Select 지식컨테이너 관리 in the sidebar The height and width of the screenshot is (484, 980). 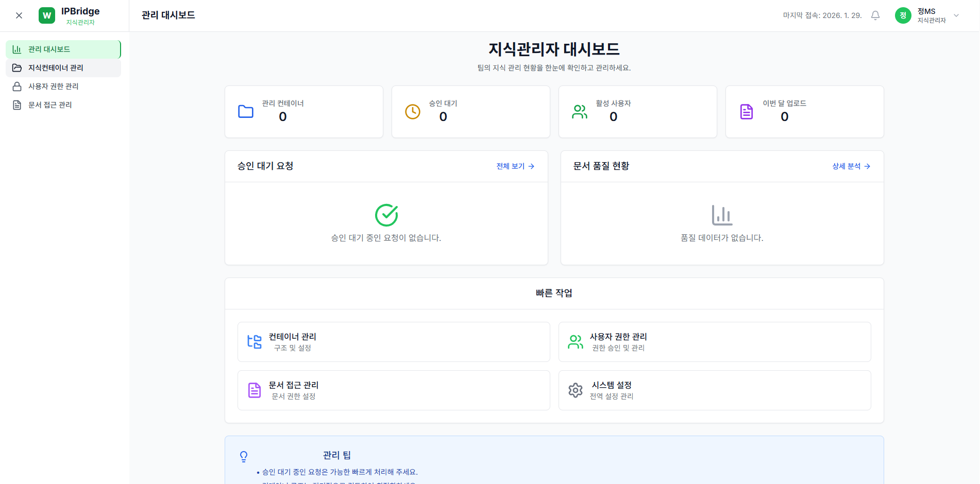pos(63,68)
